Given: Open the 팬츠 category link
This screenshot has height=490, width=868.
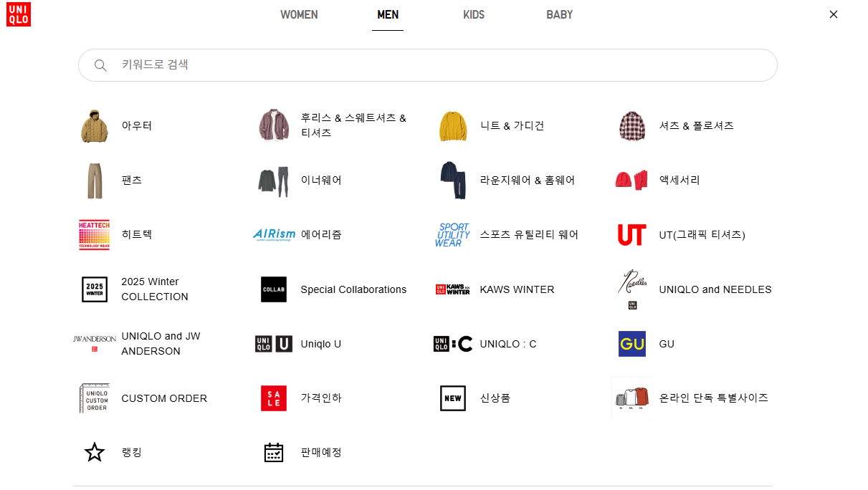Looking at the screenshot, I should coord(132,181).
